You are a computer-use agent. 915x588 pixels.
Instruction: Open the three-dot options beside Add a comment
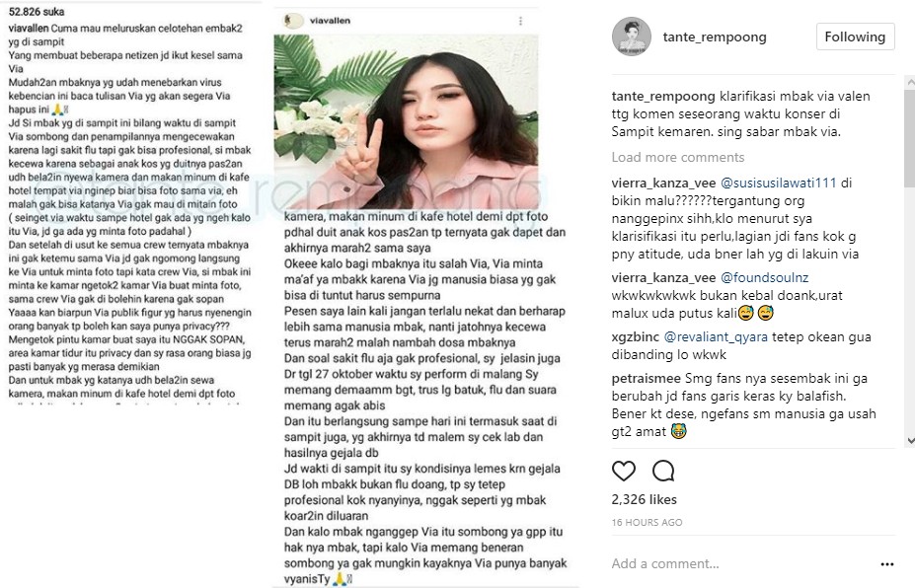[x=887, y=564]
